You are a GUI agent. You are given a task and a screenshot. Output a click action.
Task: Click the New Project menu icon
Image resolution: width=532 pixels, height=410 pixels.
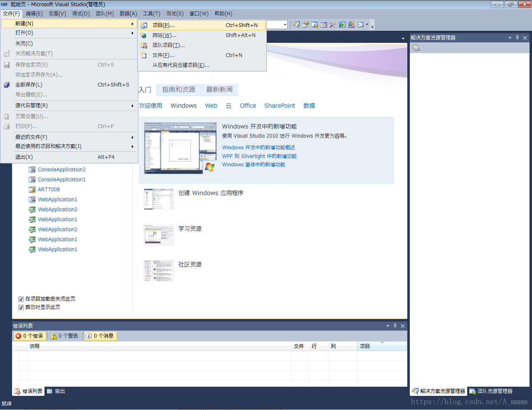(x=144, y=25)
